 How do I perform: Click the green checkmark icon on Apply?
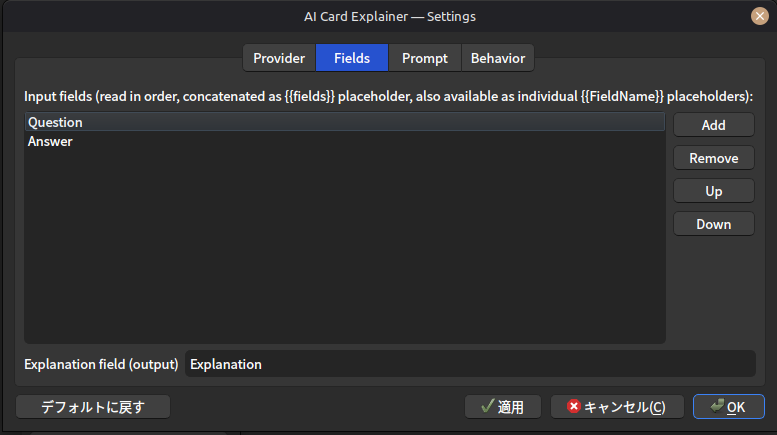point(488,407)
